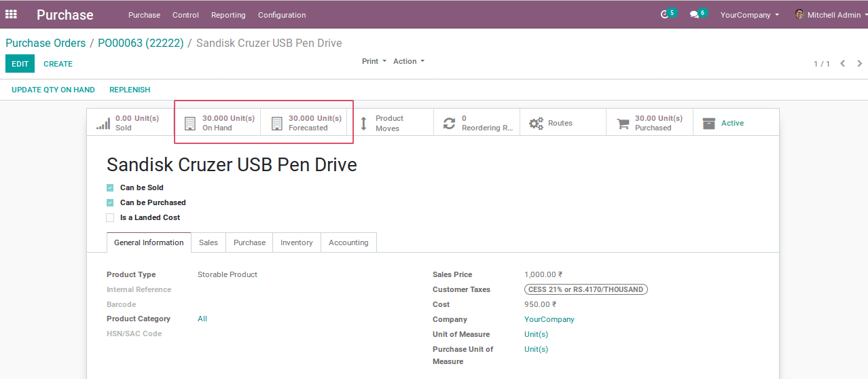Screen dimensions: 868x379
Task: Click the Internal Reference label
Action: [x=139, y=289]
